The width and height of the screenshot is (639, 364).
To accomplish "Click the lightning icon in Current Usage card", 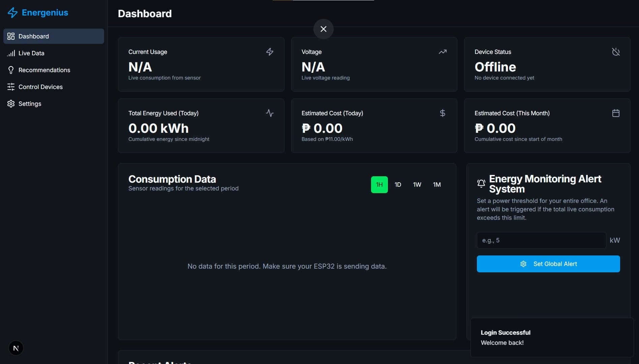I will (270, 52).
